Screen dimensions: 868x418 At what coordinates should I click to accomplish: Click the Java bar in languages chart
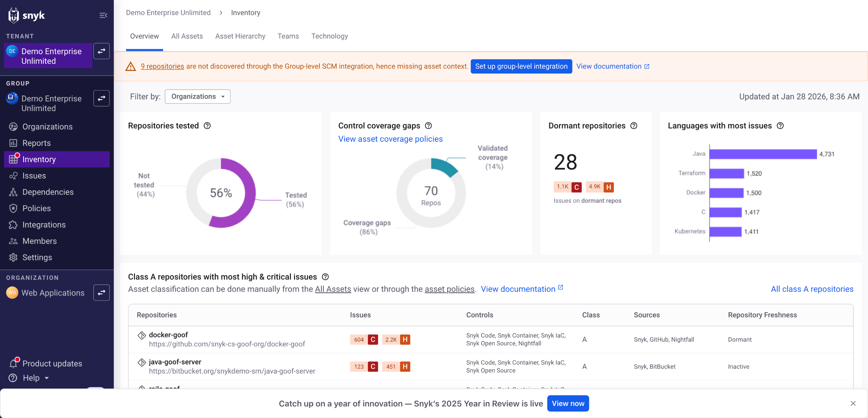pyautogui.click(x=763, y=154)
